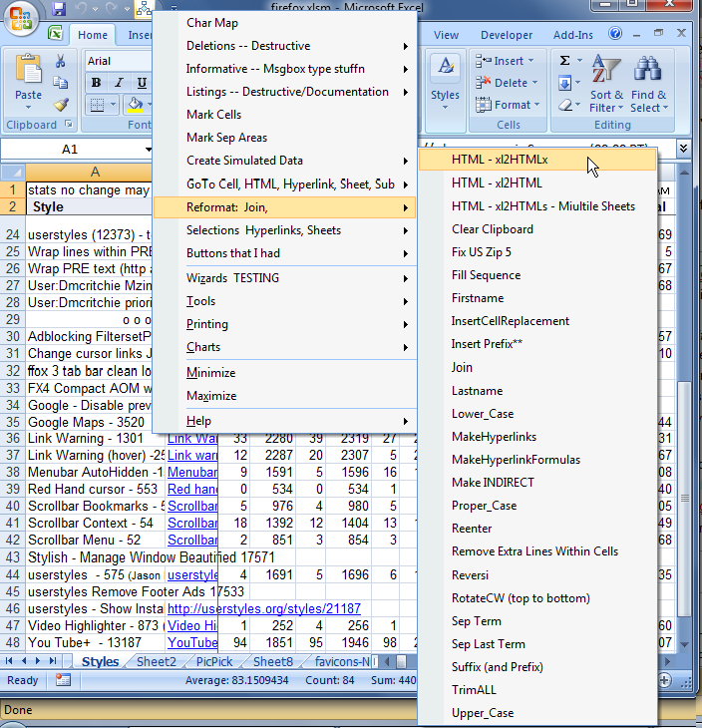Click the Fill down arrow icon
This screenshot has height=728, width=702.
(564, 83)
